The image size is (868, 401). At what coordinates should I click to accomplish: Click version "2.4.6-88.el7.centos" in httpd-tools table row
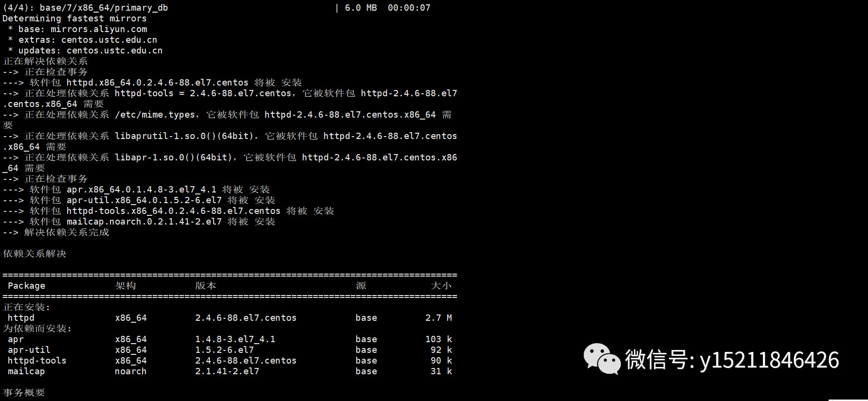pos(246,361)
